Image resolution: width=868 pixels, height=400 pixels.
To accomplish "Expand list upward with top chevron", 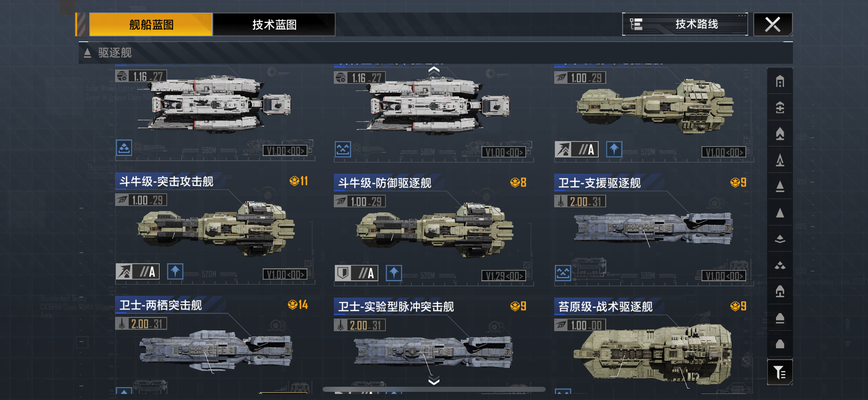I will click(x=434, y=70).
